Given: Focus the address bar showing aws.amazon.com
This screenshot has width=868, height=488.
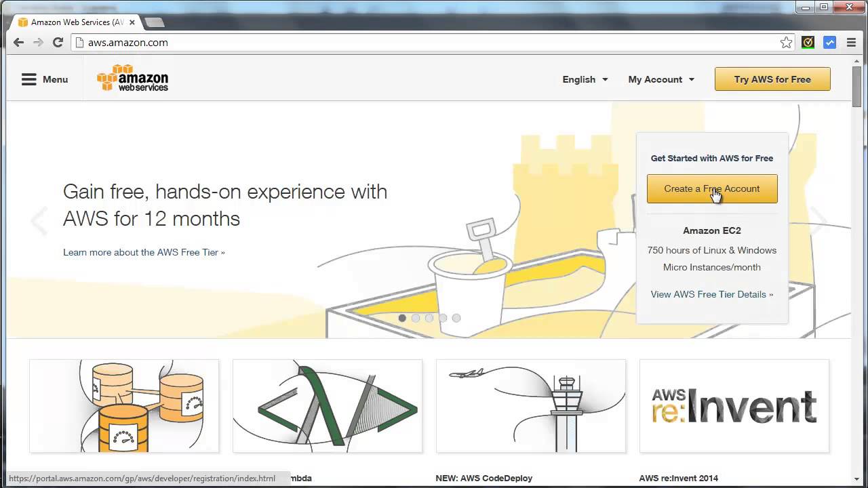Looking at the screenshot, I should (433, 43).
